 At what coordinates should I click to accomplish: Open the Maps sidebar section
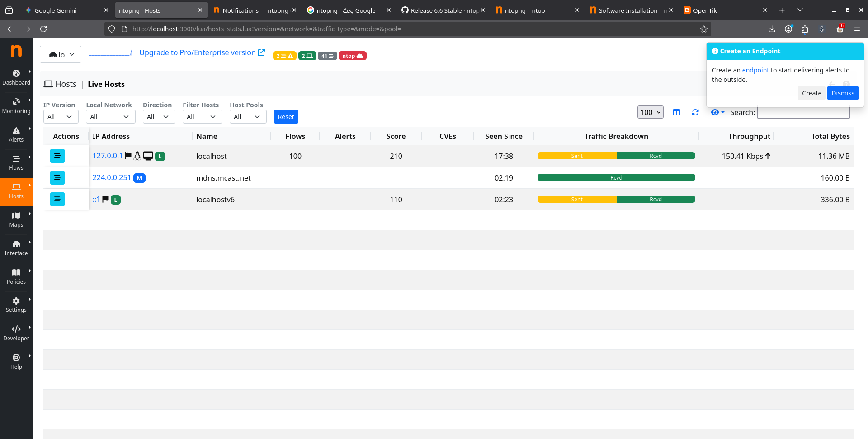16,219
